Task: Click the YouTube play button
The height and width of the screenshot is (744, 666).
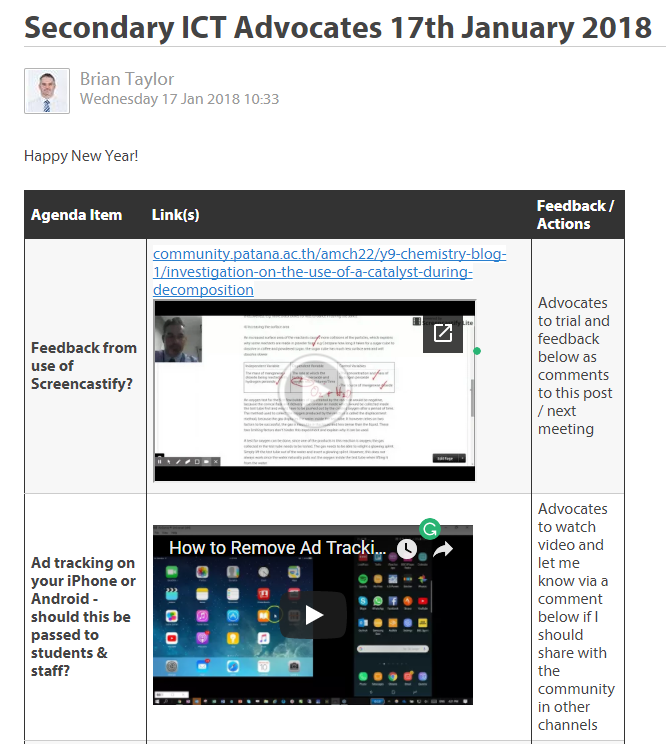Action: 314,614
